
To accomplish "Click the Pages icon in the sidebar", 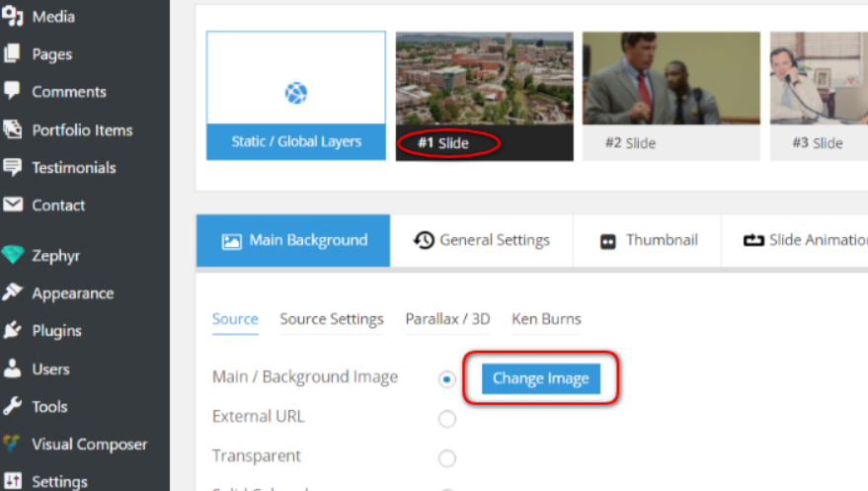I will 12,53.
